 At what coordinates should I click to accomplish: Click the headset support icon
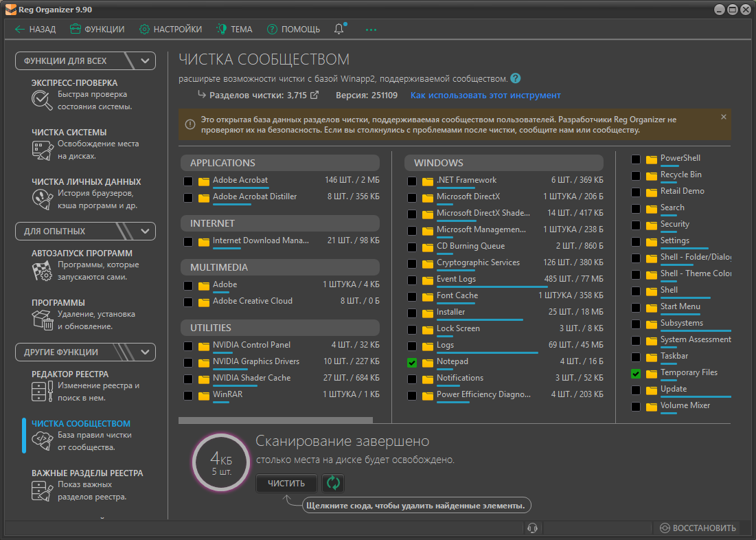[x=531, y=528]
